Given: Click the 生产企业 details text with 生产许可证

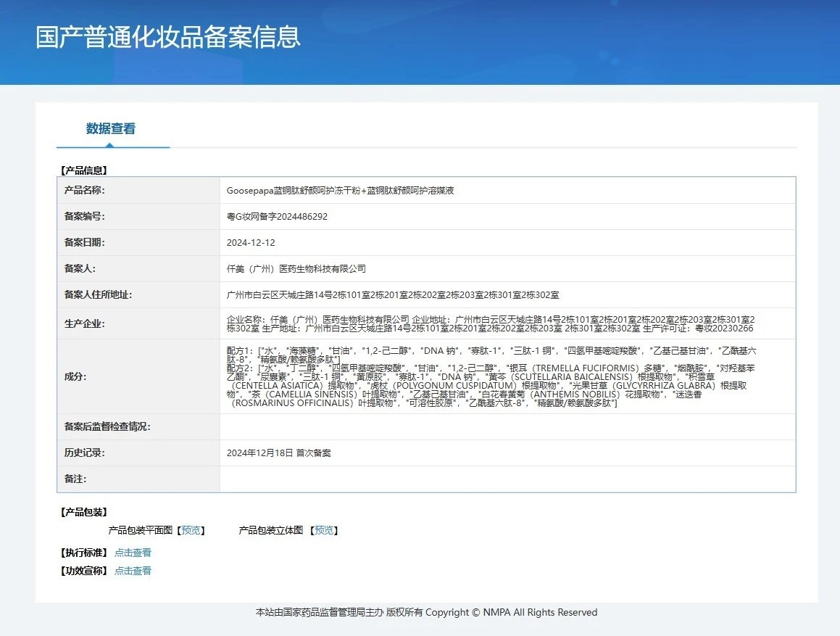Looking at the screenshot, I should (x=491, y=324).
